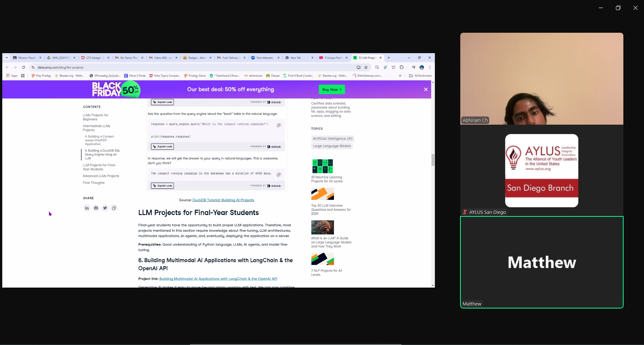Switch to WIN_20241116 tab
The image size is (644, 345).
[x=61, y=58]
